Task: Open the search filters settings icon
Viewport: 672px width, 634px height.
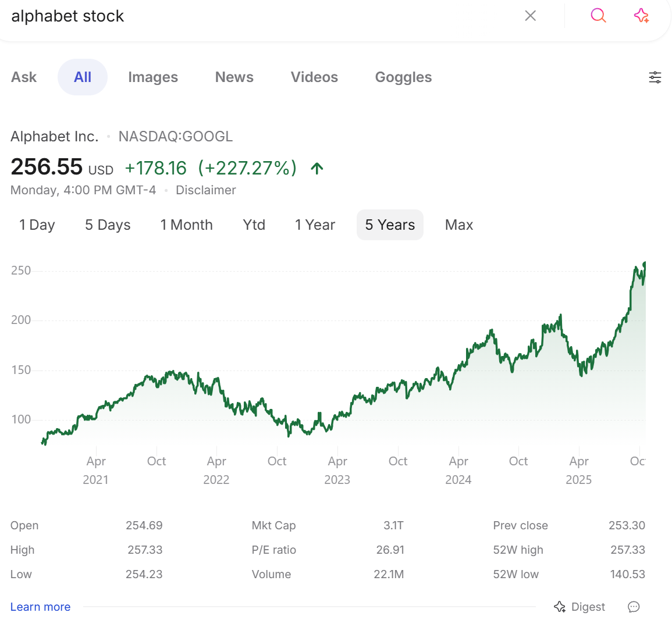Action: (x=655, y=77)
